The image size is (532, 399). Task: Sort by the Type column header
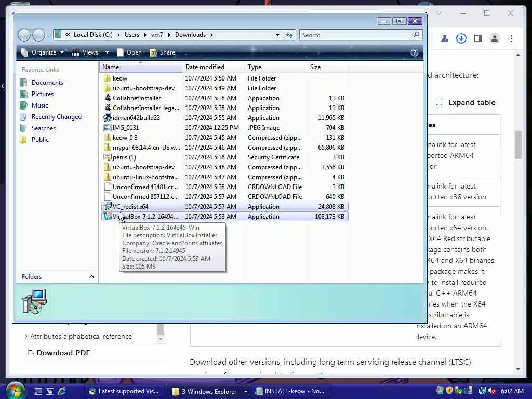point(275,67)
